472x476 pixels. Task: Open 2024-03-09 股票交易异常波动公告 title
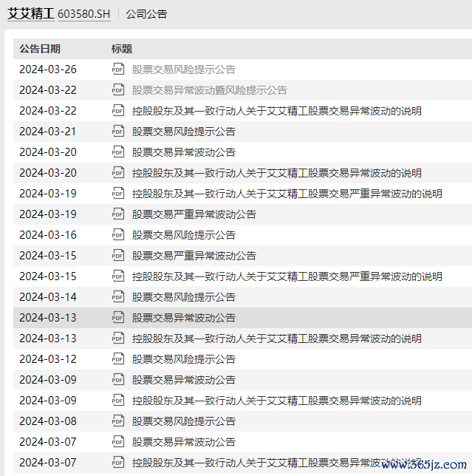click(183, 380)
